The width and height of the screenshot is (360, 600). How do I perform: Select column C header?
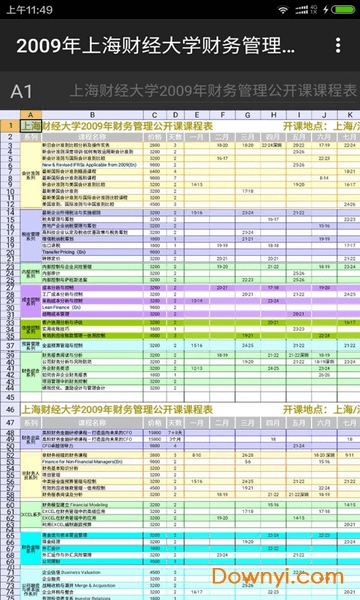point(155,115)
